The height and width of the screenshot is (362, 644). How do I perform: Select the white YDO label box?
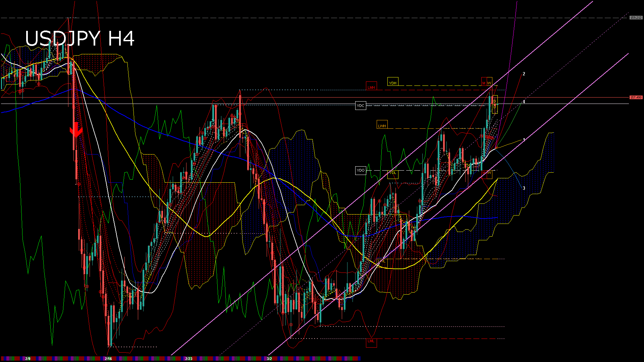[360, 170]
